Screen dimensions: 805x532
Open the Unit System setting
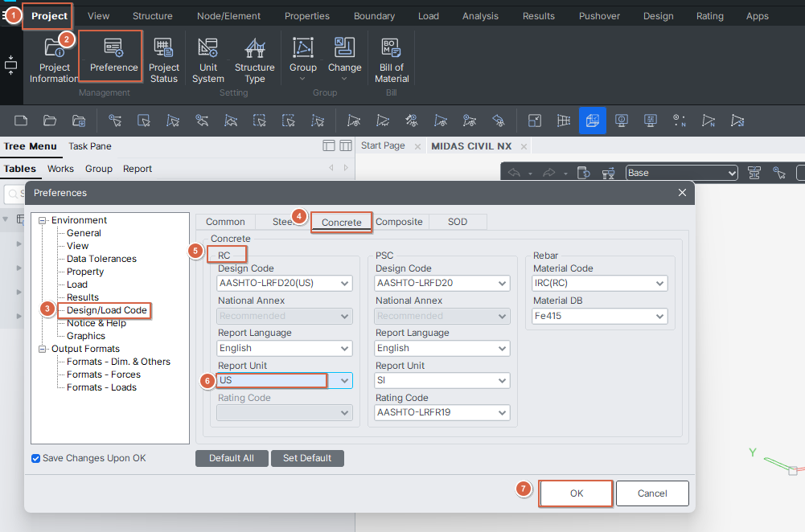coord(208,60)
